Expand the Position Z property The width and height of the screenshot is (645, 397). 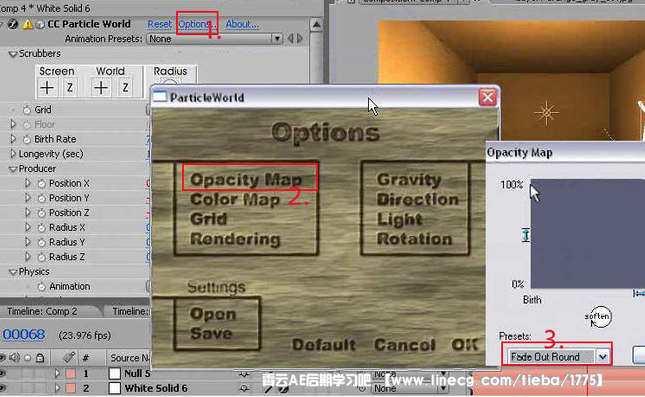click(28, 213)
